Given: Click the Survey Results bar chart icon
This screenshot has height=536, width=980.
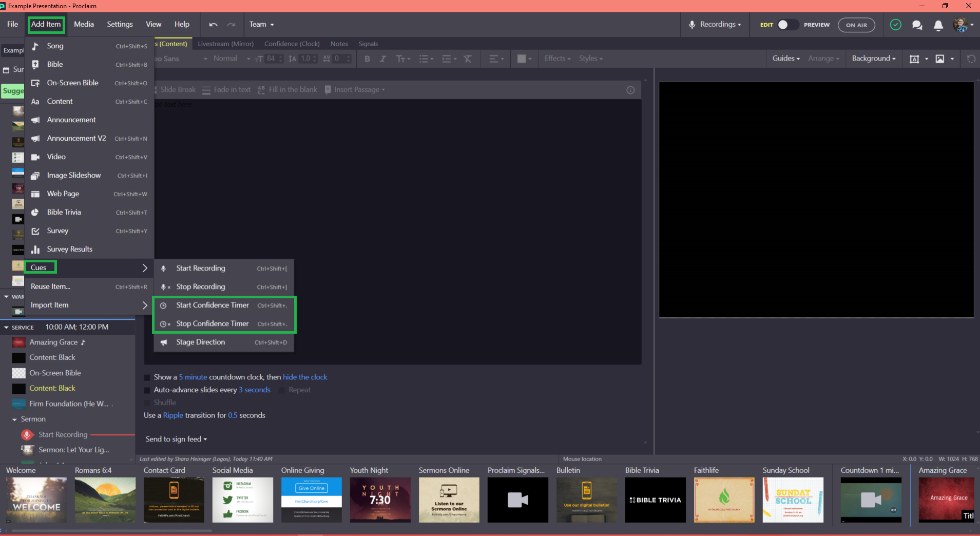Looking at the screenshot, I should [35, 250].
